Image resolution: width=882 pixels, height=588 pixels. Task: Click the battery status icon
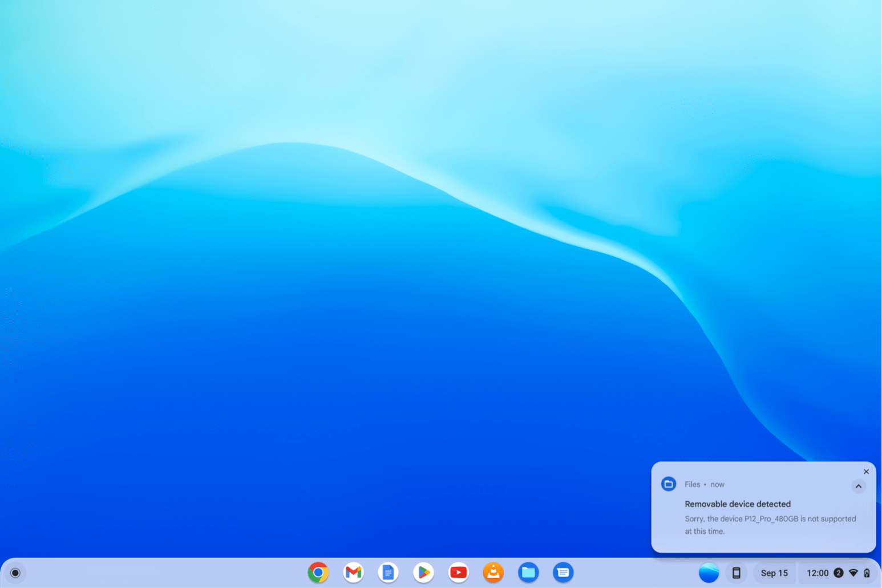(x=867, y=573)
